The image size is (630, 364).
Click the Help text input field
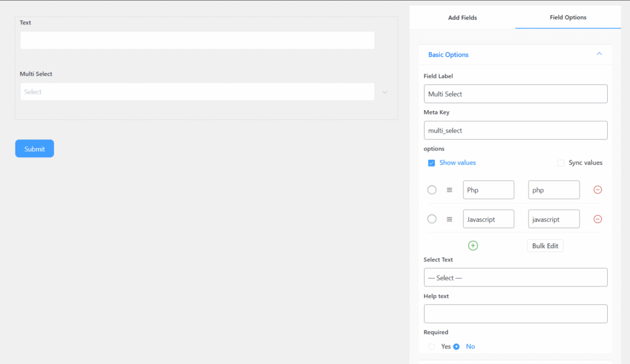tap(516, 314)
